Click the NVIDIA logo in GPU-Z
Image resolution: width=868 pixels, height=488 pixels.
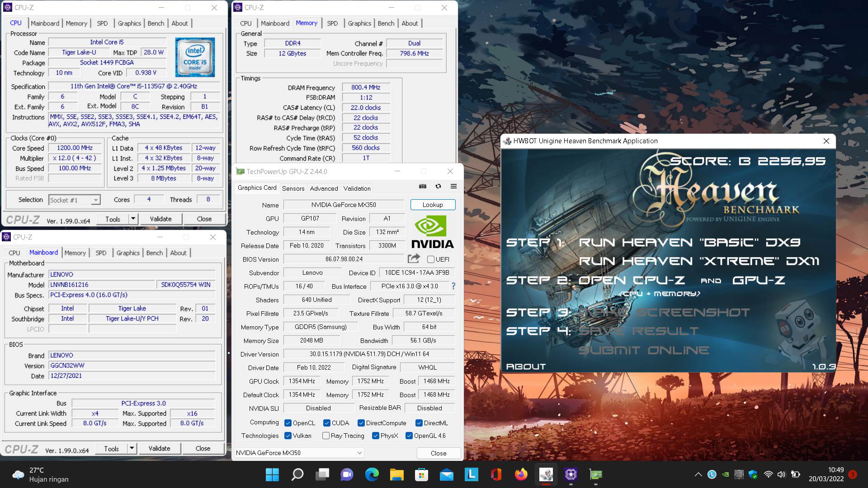(x=433, y=232)
